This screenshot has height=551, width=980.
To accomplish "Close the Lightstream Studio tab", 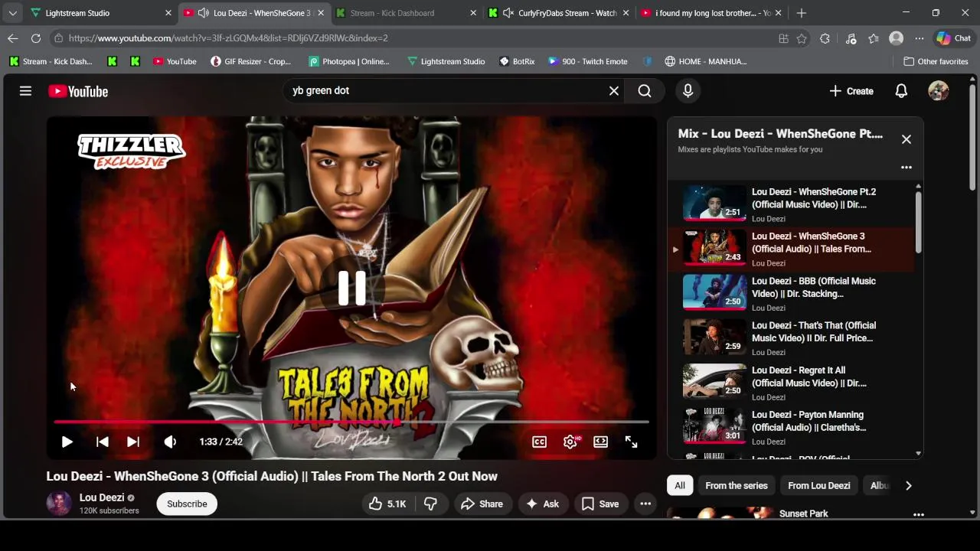I will coord(168,13).
